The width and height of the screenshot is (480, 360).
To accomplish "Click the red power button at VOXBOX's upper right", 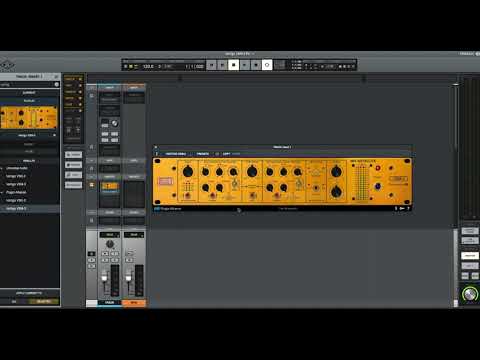I will pyautogui.click(x=378, y=168).
